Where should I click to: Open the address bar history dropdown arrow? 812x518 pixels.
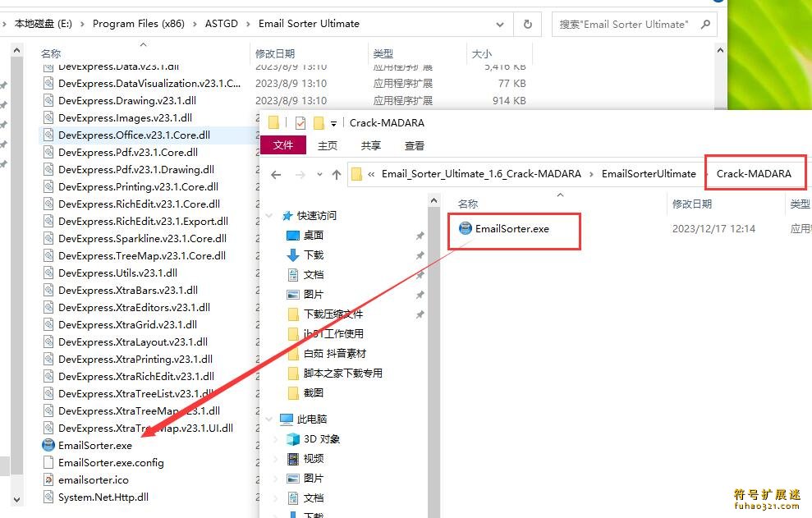point(499,24)
